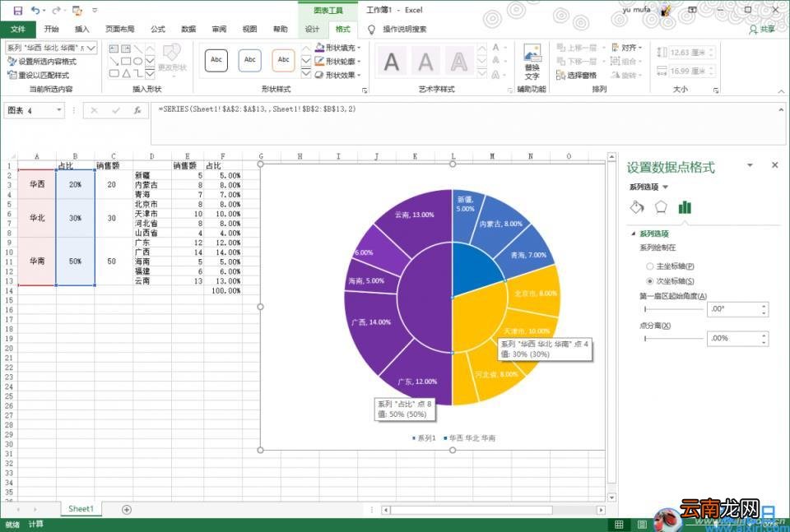
Task: Switch to the 插入 ribbon tab
Action: pos(81,30)
